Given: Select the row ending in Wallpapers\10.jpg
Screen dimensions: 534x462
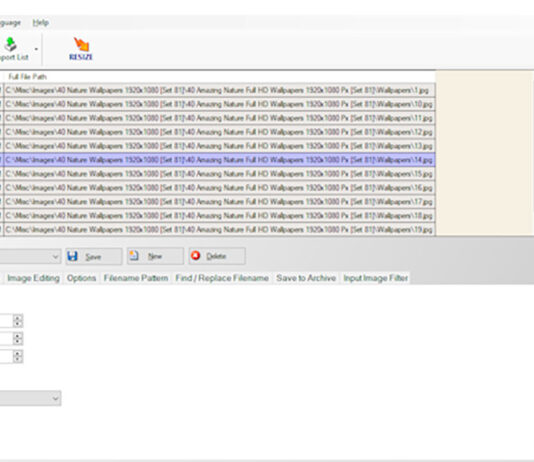Looking at the screenshot, I should [x=220, y=104].
